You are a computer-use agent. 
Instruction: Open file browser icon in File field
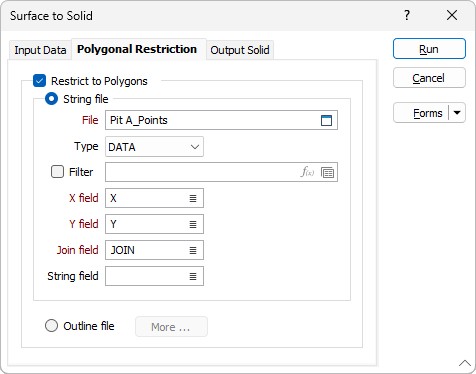pyautogui.click(x=326, y=120)
